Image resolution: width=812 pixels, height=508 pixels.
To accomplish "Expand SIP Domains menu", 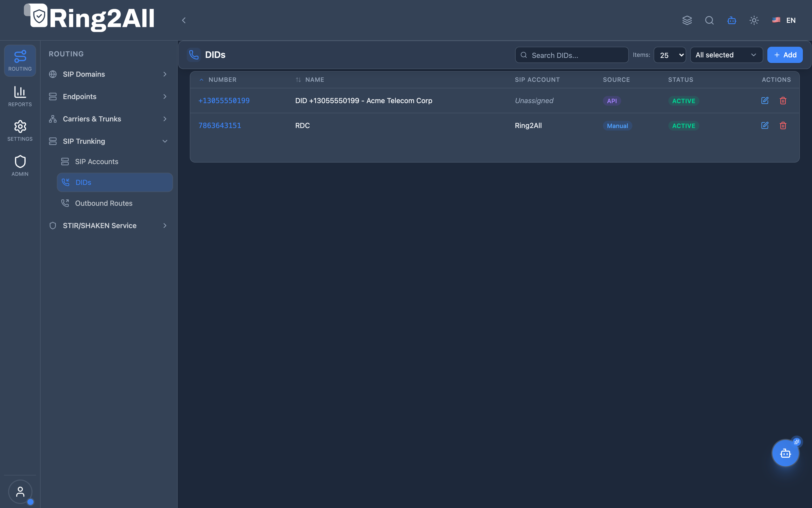I will [108, 74].
